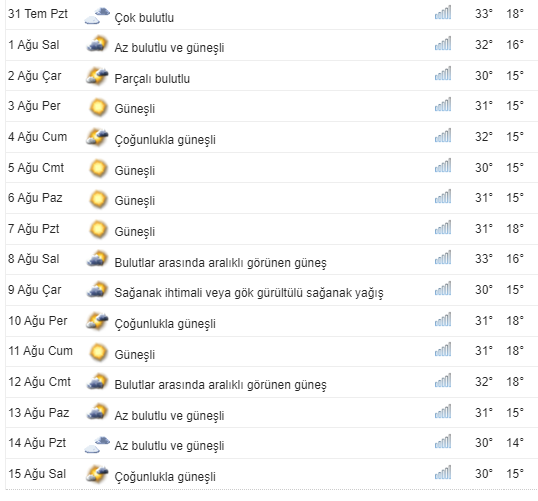Viewport: 538px width, 501px height.
Task: Click the 33° high temperature for 8 Ağu Sal
Action: pyautogui.click(x=483, y=259)
